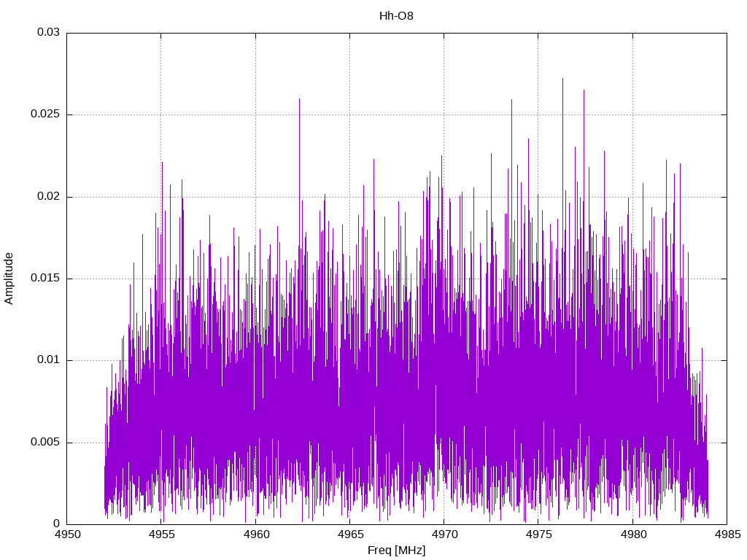Click y-axis tick label 0.015
The width and height of the screenshot is (747, 560).
45,278
